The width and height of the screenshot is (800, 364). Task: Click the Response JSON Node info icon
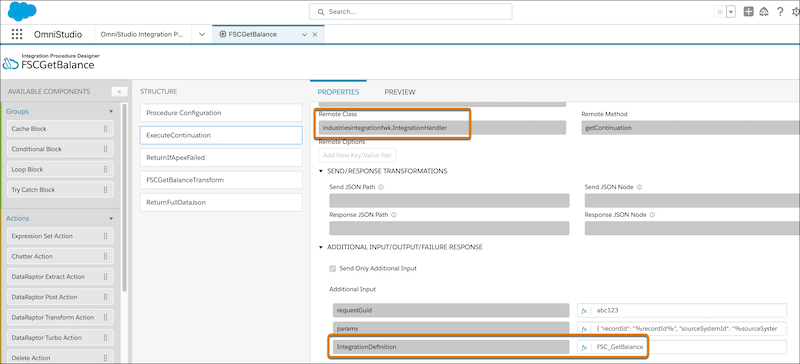click(652, 215)
